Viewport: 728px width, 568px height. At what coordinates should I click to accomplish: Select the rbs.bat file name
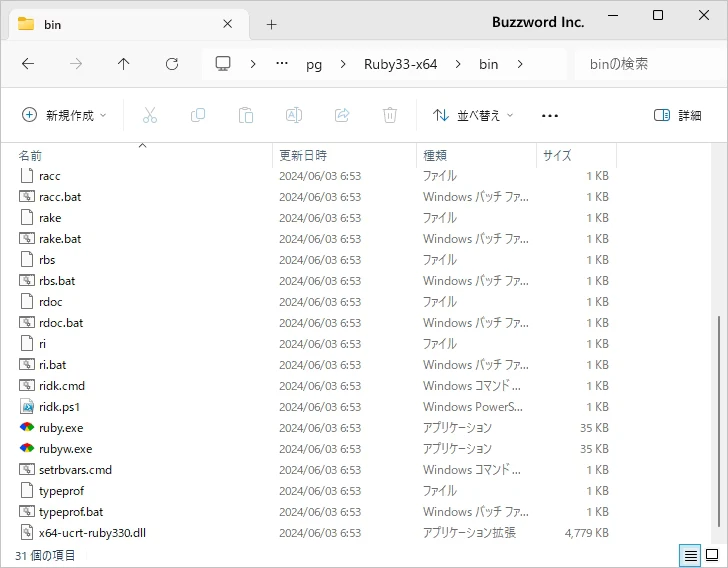57,281
